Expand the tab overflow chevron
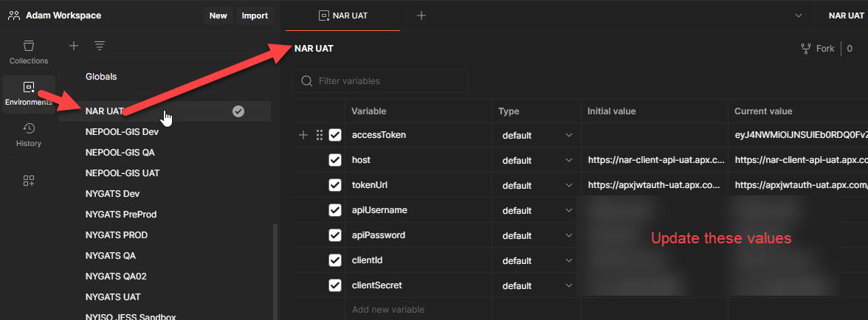This screenshot has width=868, height=320. (x=799, y=15)
